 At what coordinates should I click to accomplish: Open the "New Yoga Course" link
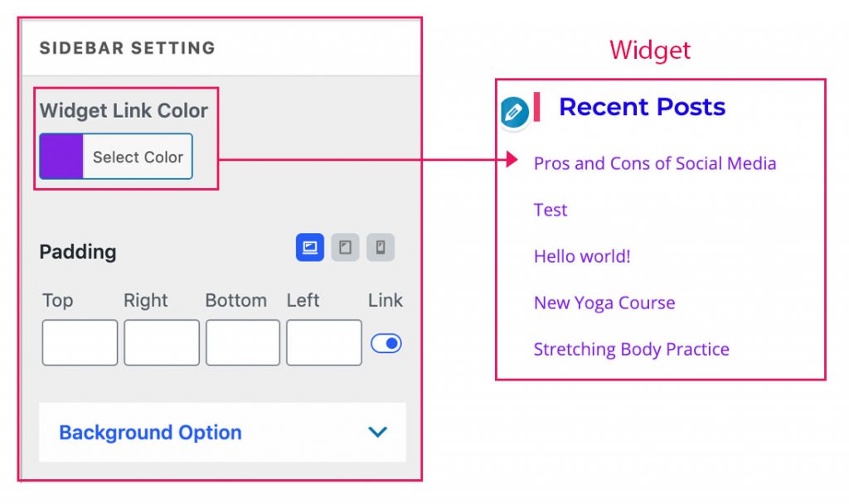point(604,303)
